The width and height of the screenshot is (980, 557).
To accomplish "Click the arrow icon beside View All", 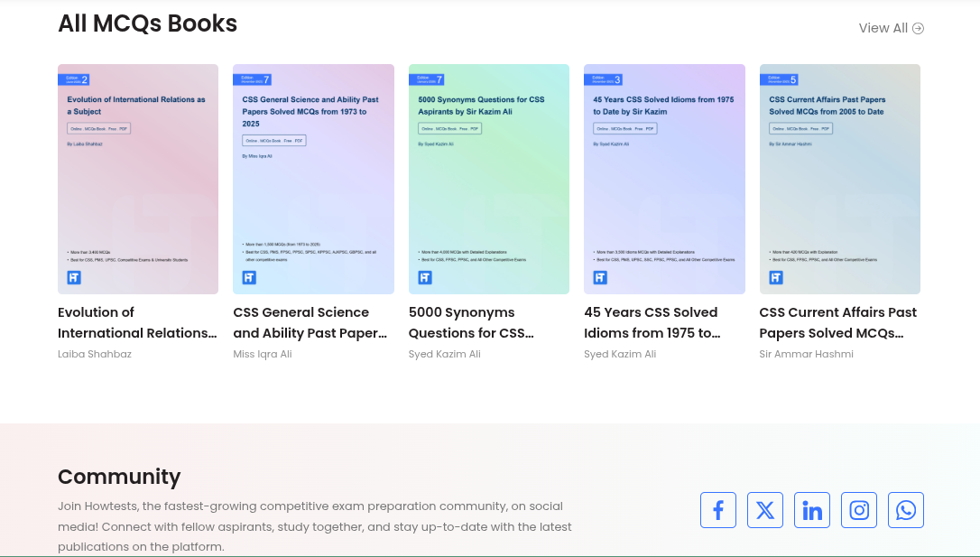I will [x=918, y=28].
